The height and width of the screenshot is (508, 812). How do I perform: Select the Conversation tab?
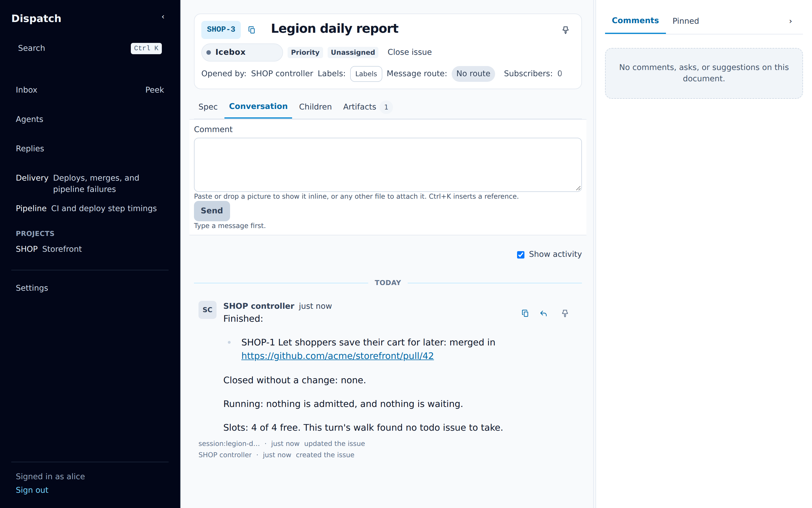point(258,107)
